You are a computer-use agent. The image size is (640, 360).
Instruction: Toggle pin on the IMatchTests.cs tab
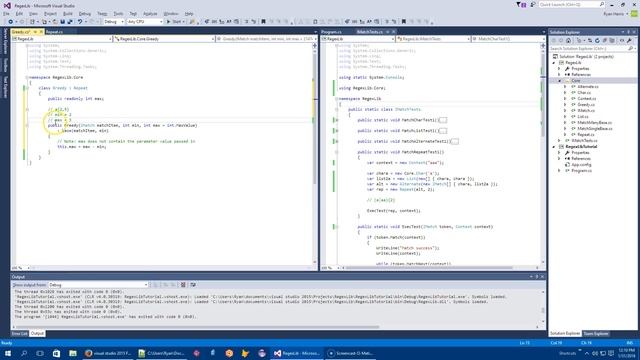point(388,32)
